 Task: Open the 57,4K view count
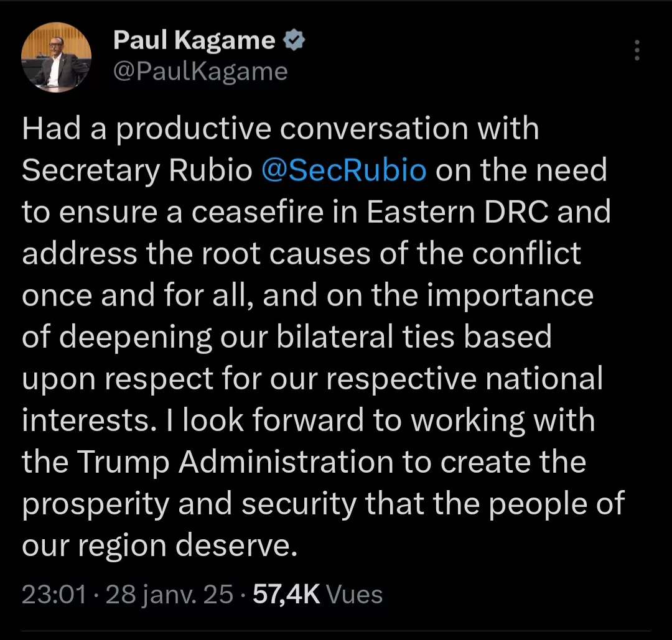(x=286, y=595)
